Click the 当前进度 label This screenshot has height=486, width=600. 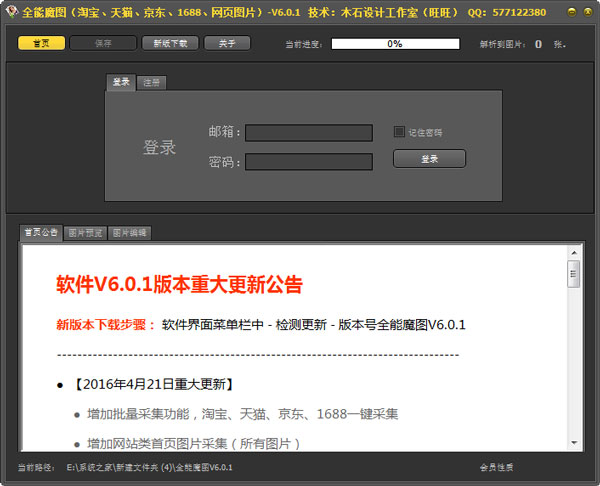304,44
